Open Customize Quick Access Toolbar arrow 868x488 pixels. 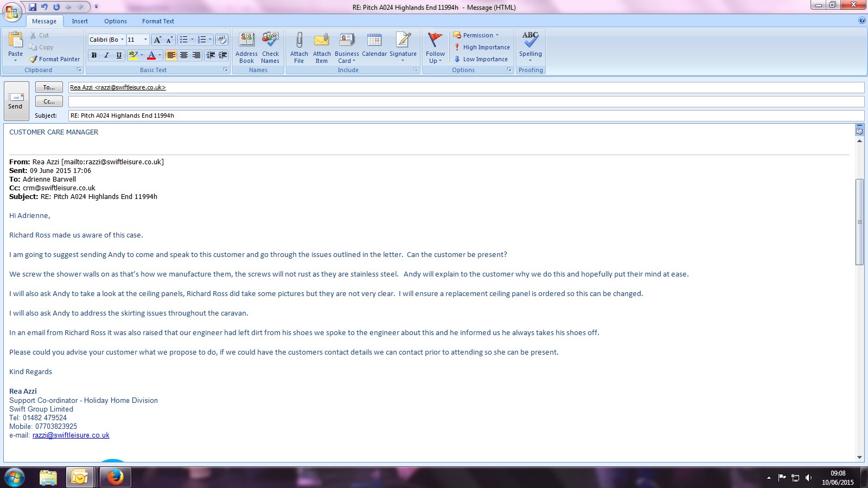point(97,7)
